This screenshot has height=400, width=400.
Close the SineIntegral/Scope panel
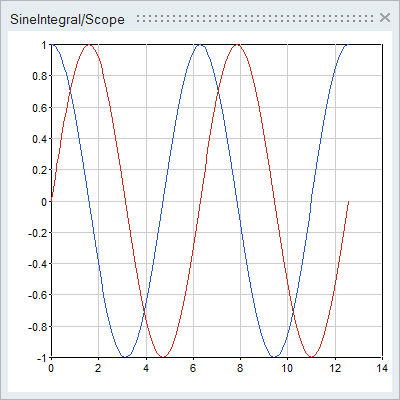385,17
